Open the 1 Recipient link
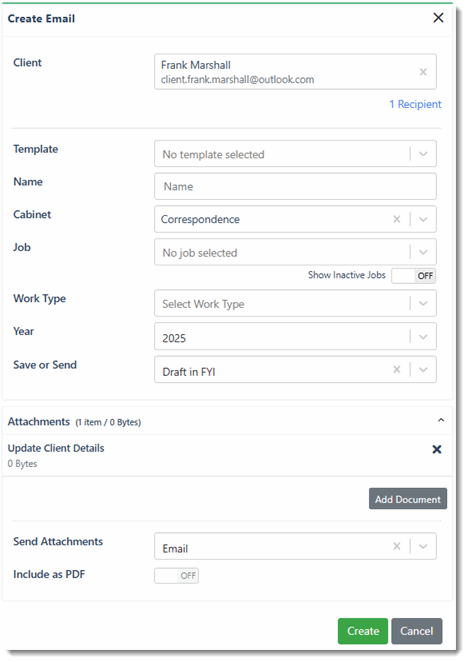This screenshot has height=662, width=468. tap(415, 104)
